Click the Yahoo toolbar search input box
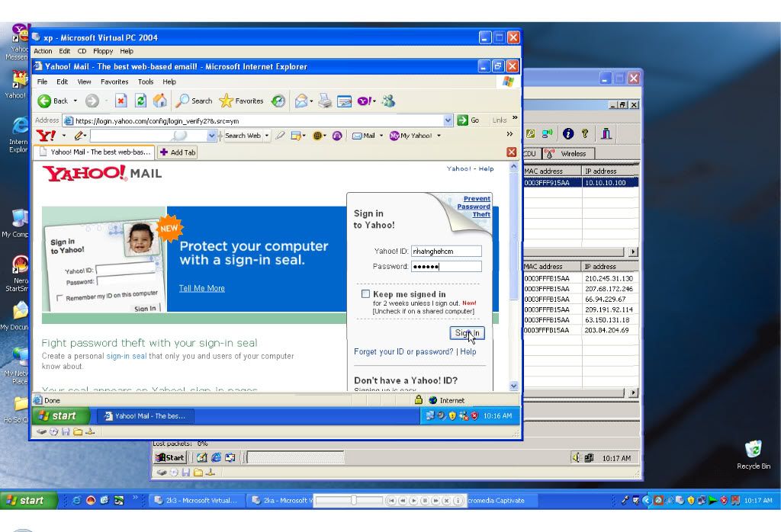 coord(148,136)
